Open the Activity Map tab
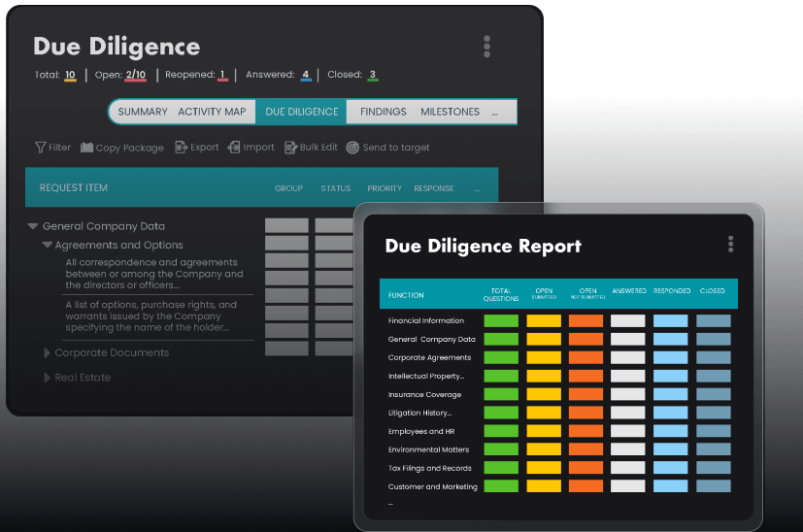The width and height of the screenshot is (803, 532). tap(212, 112)
